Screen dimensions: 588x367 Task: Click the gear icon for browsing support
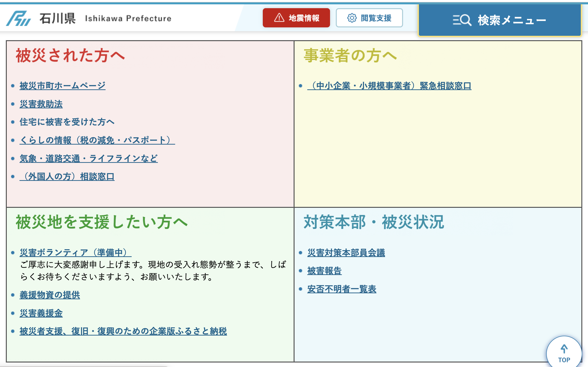(352, 18)
